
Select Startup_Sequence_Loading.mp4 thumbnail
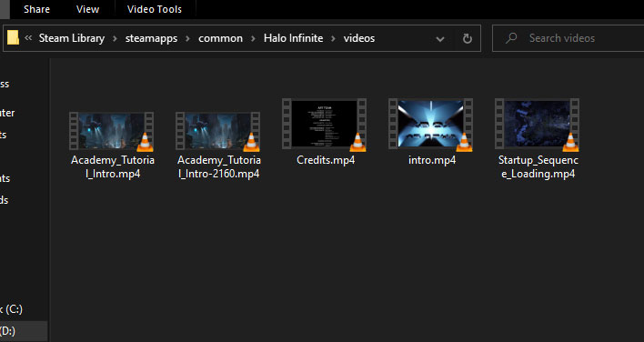[537, 124]
